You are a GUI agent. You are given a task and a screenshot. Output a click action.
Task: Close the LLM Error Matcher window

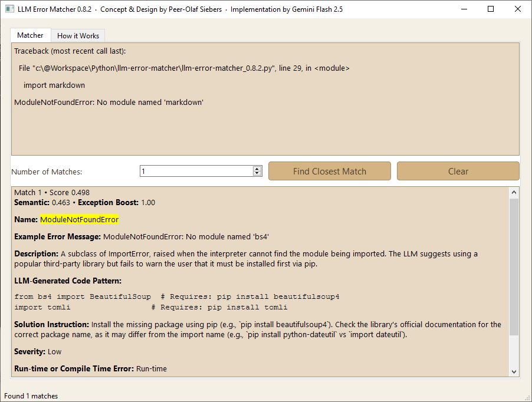[518, 9]
